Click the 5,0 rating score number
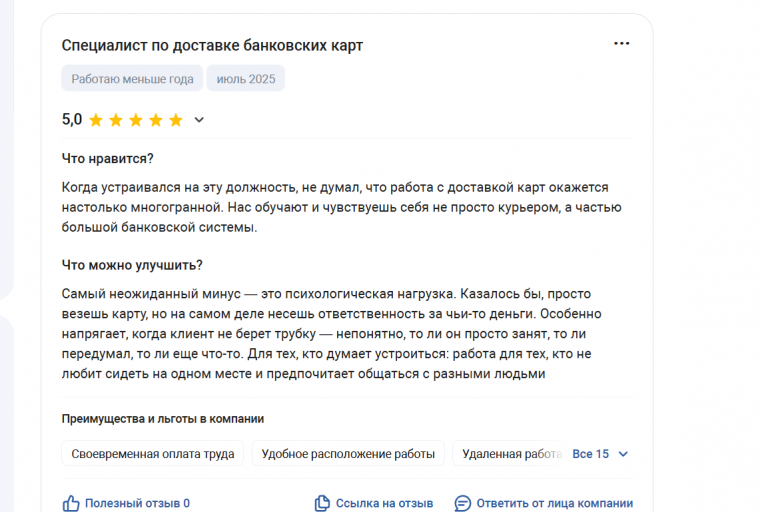Screen dimensions: 760x512 (x=72, y=119)
